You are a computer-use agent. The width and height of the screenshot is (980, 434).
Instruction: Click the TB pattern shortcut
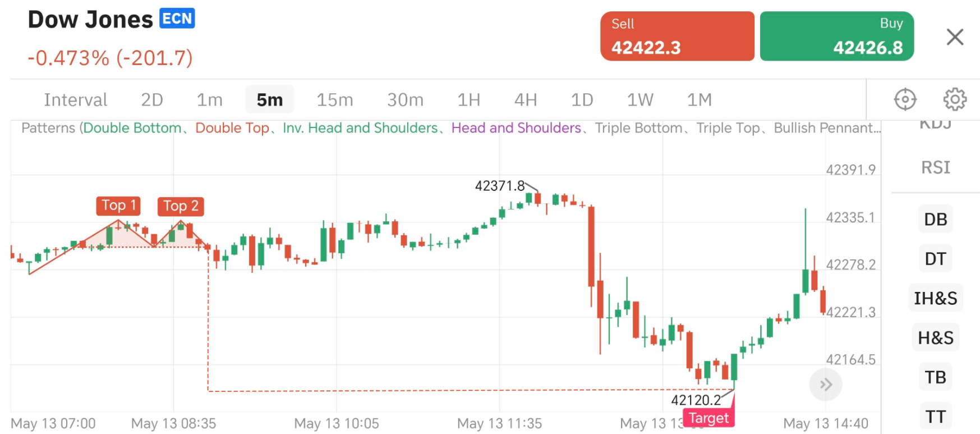(935, 377)
